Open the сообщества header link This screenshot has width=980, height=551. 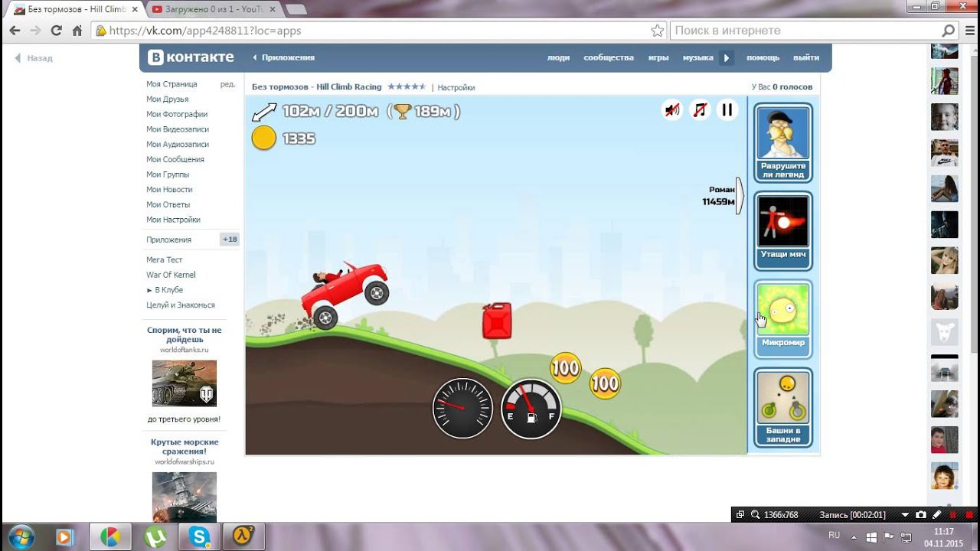coord(609,57)
